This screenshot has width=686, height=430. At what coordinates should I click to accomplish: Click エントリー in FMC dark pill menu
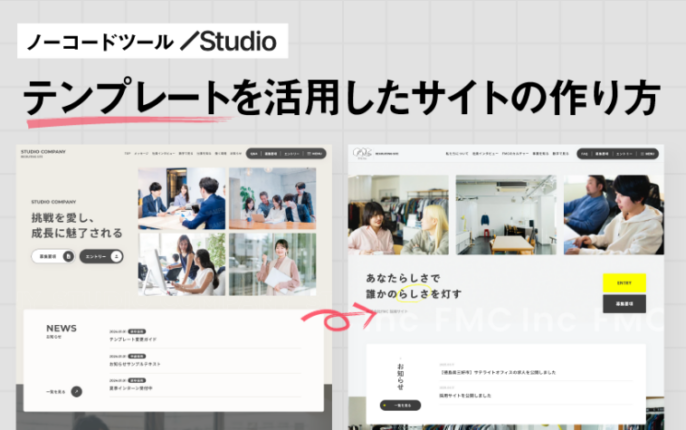point(624,154)
